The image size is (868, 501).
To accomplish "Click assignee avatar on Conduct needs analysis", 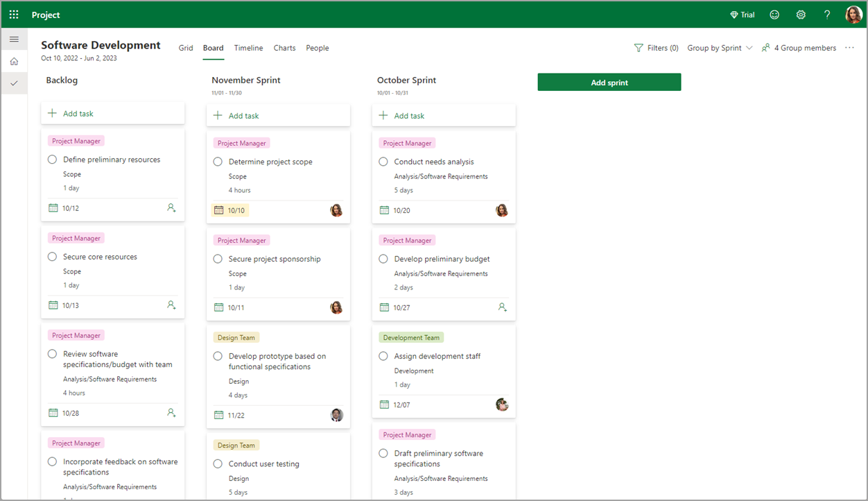I will pos(502,210).
